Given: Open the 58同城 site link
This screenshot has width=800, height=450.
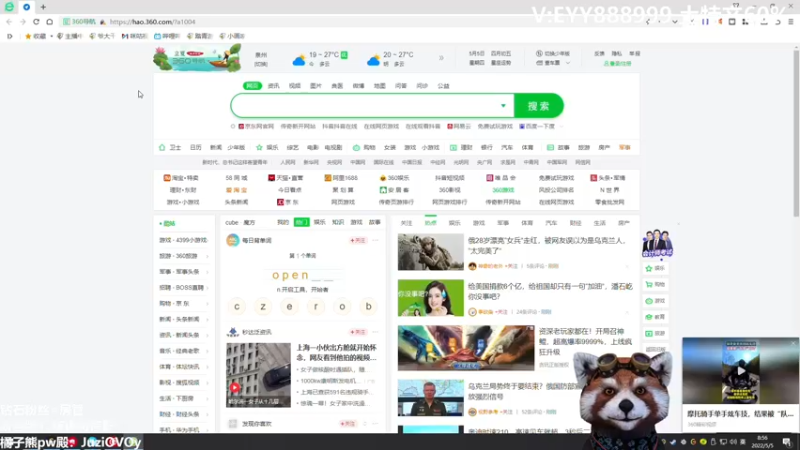Looking at the screenshot, I should tap(236, 178).
